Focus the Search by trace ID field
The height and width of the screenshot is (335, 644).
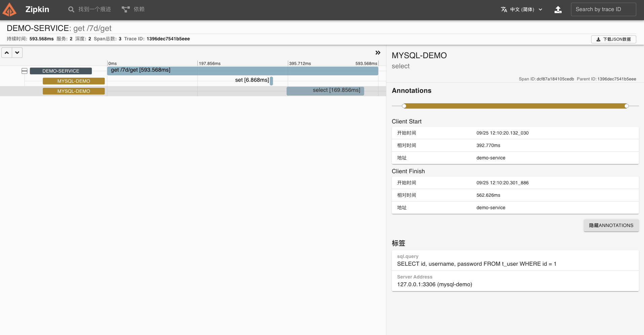tap(603, 9)
